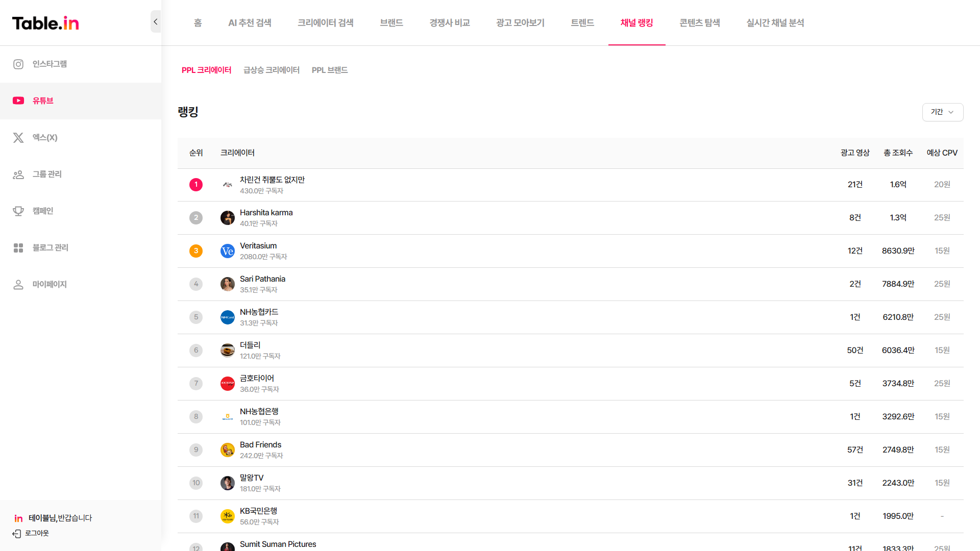Click the 마이페이지 user icon
This screenshot has height=551, width=980.
click(x=18, y=285)
